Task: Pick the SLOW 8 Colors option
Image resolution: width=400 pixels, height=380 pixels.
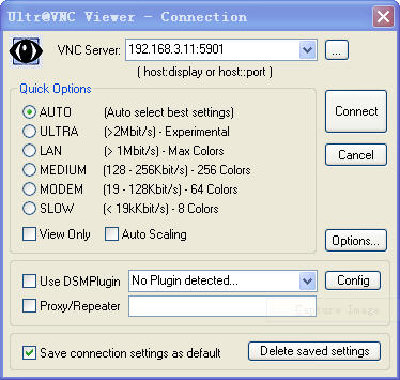Action: pyautogui.click(x=29, y=209)
